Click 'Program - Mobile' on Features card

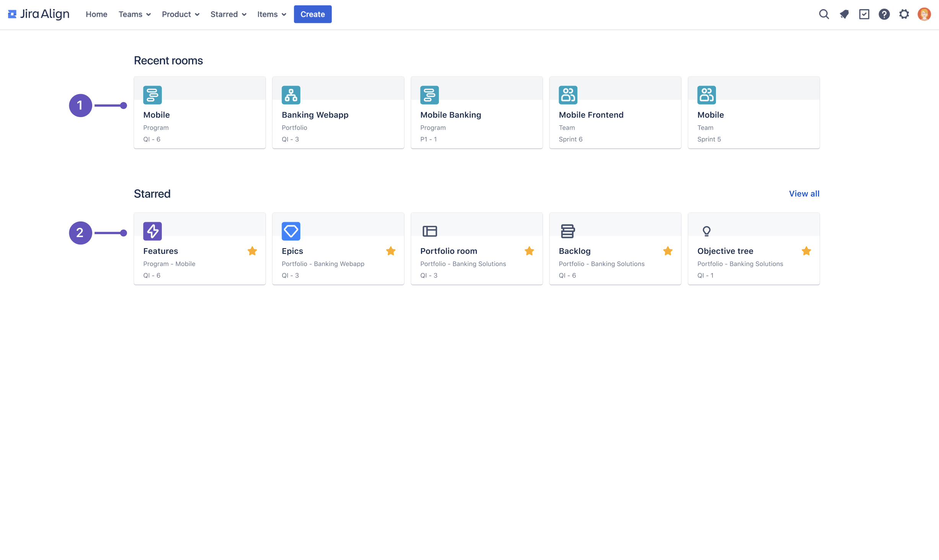(169, 264)
